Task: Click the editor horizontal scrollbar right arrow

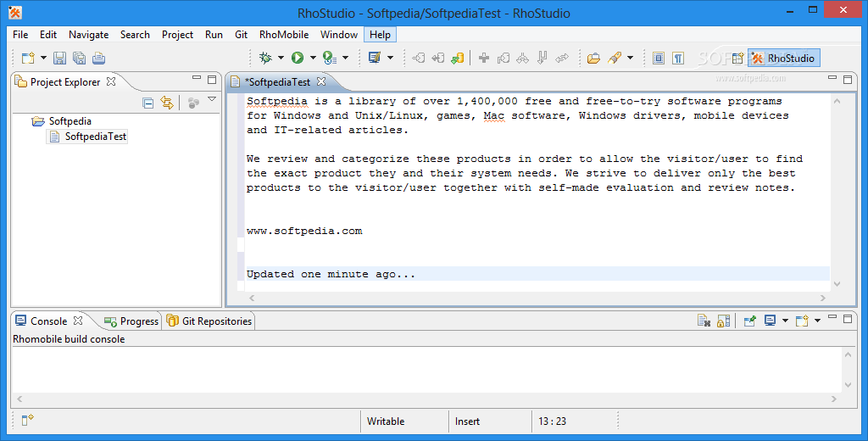Action: point(822,298)
